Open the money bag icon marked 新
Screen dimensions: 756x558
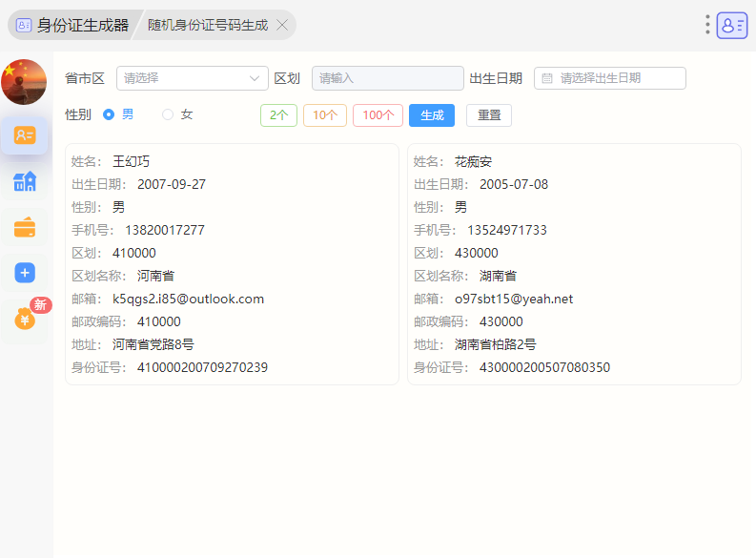coord(25,319)
